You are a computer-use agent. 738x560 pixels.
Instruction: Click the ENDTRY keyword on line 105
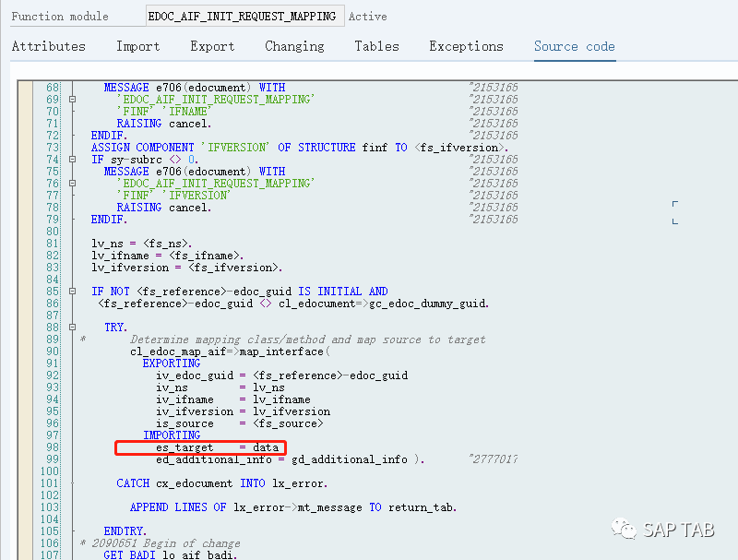click(125, 531)
